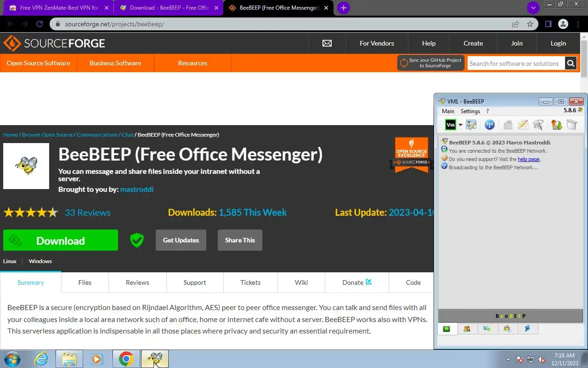Image resolution: width=588 pixels, height=368 pixels.
Task: Bookmark this page with the star icon
Action: (x=530, y=24)
